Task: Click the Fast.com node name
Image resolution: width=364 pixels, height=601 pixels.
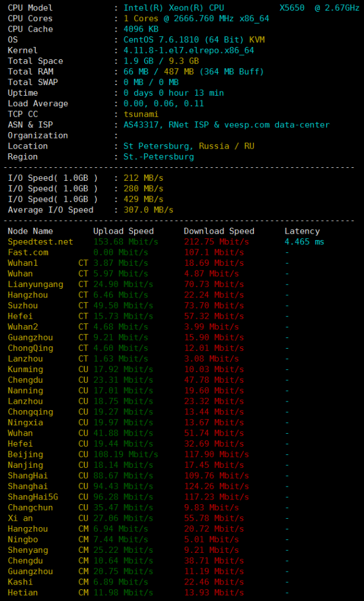Action: 28,252
